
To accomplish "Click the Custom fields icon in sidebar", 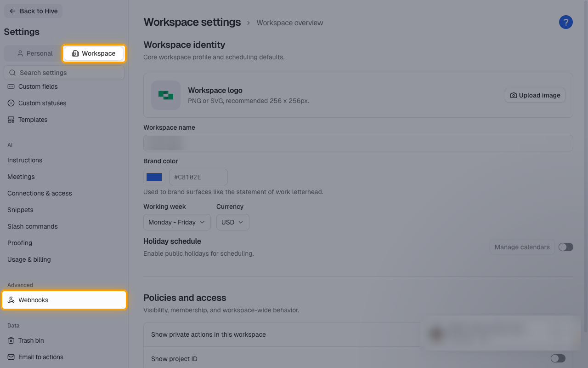I will [11, 86].
